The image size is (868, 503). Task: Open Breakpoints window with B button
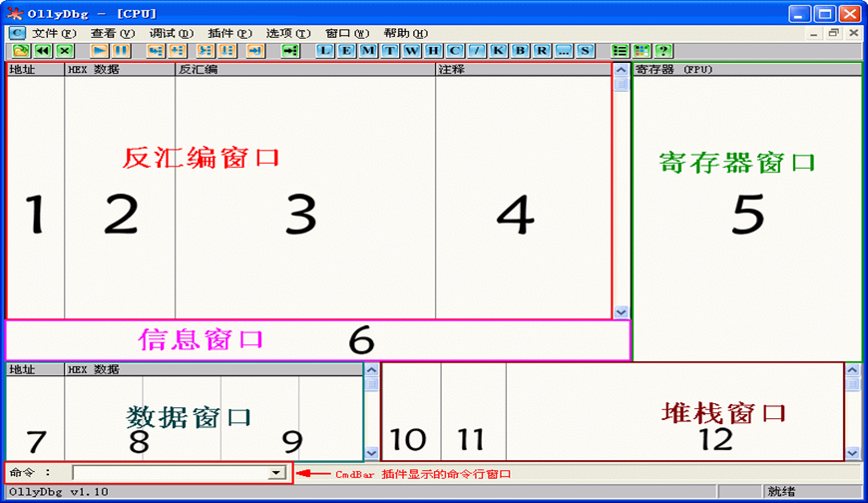click(x=520, y=51)
